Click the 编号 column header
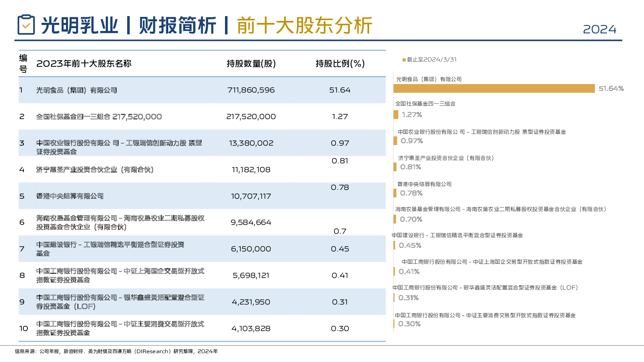This screenshot has width=644, height=362. pyautogui.click(x=23, y=64)
